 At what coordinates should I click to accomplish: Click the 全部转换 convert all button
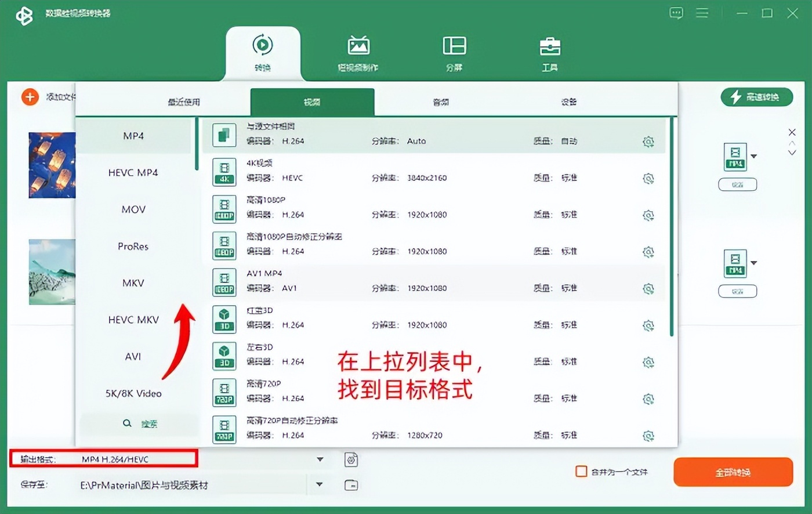click(733, 472)
